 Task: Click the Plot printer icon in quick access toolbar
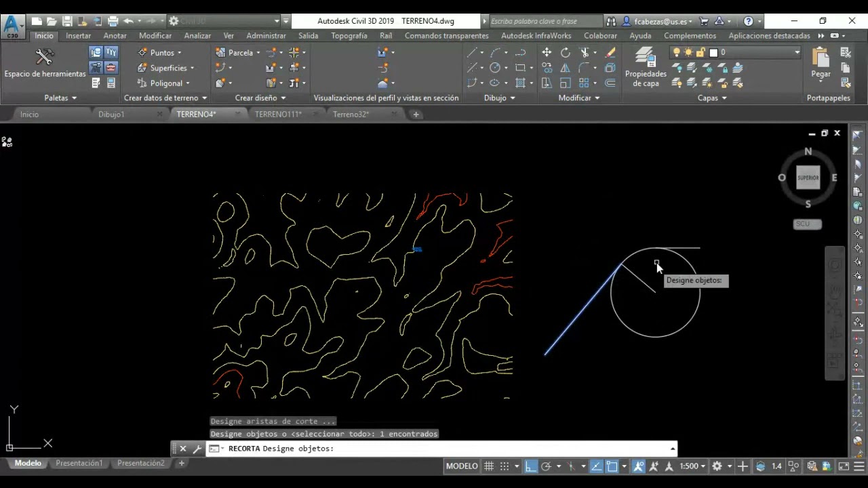pos(113,21)
